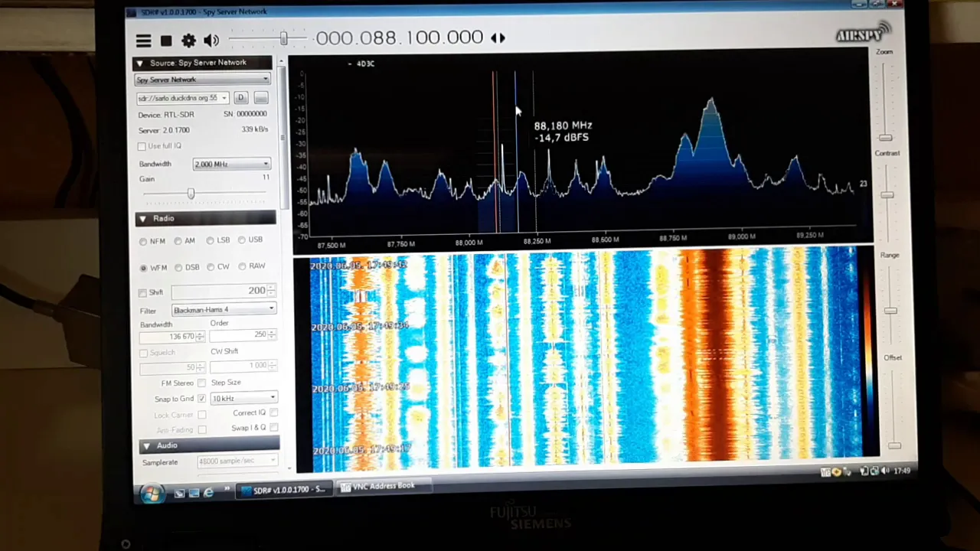This screenshot has width=980, height=551.
Task: Toggle the FM Stereo checkbox
Action: point(201,383)
